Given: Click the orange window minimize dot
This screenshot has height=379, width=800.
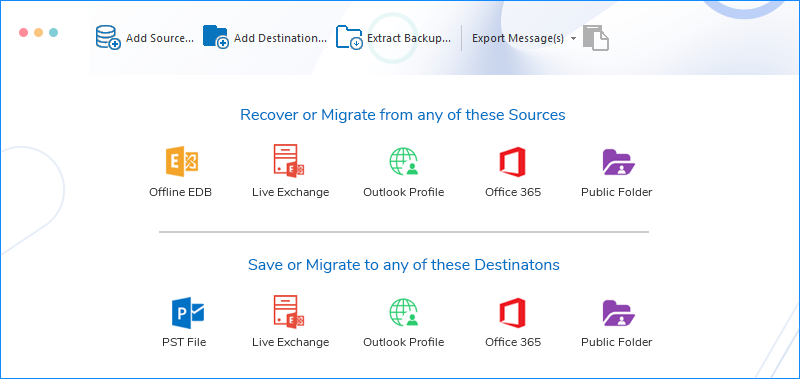Looking at the screenshot, I should 38,33.
